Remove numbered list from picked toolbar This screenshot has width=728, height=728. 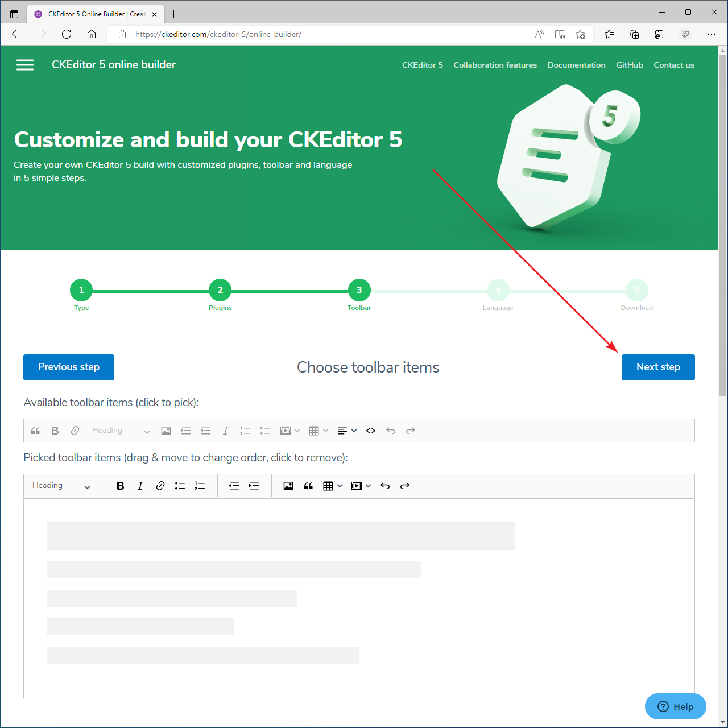coord(200,486)
